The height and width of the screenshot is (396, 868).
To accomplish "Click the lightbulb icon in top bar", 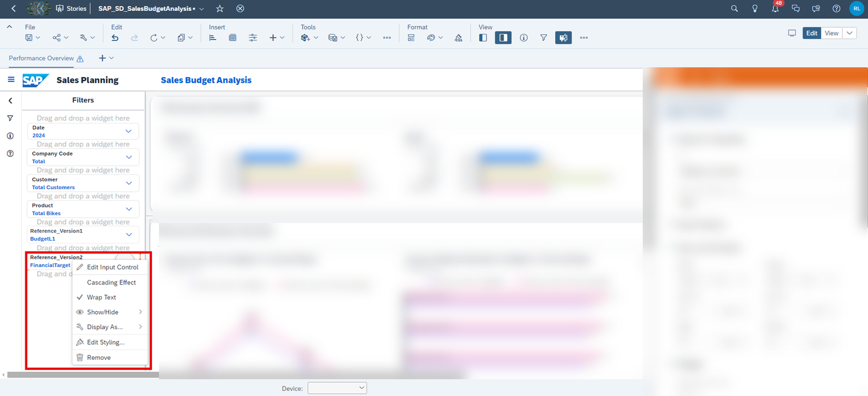I will pyautogui.click(x=755, y=8).
